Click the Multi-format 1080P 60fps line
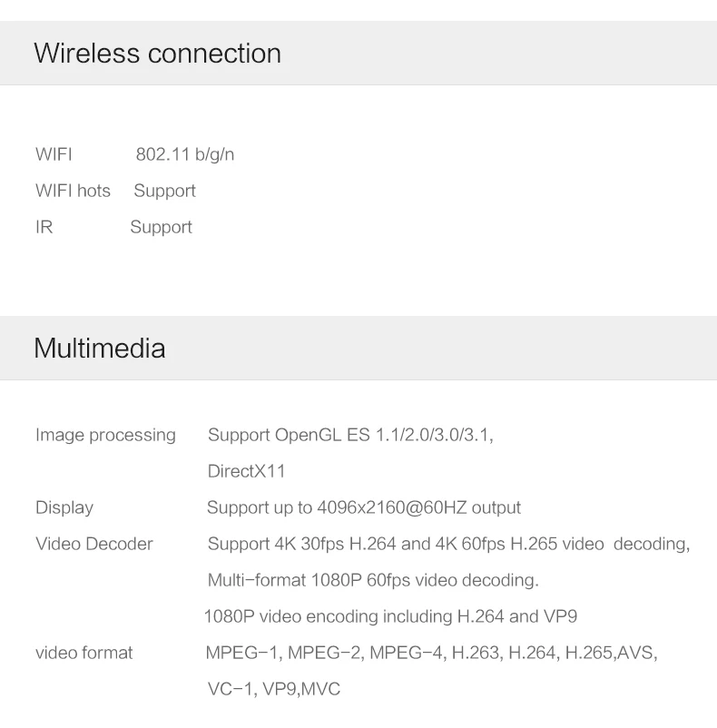The image size is (717, 728). [373, 580]
